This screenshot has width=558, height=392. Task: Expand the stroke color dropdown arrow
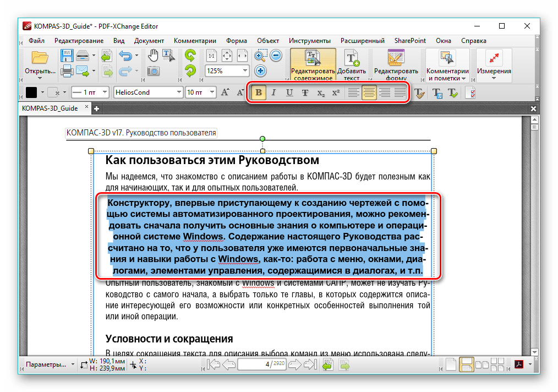pos(64,92)
